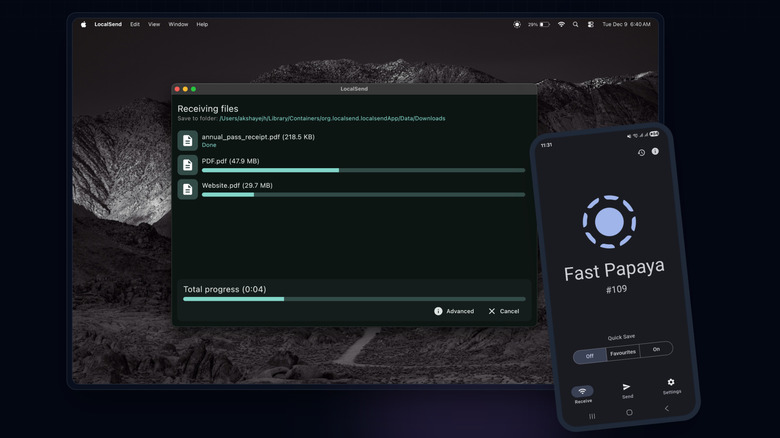Open the Apple menu

[x=84, y=24]
